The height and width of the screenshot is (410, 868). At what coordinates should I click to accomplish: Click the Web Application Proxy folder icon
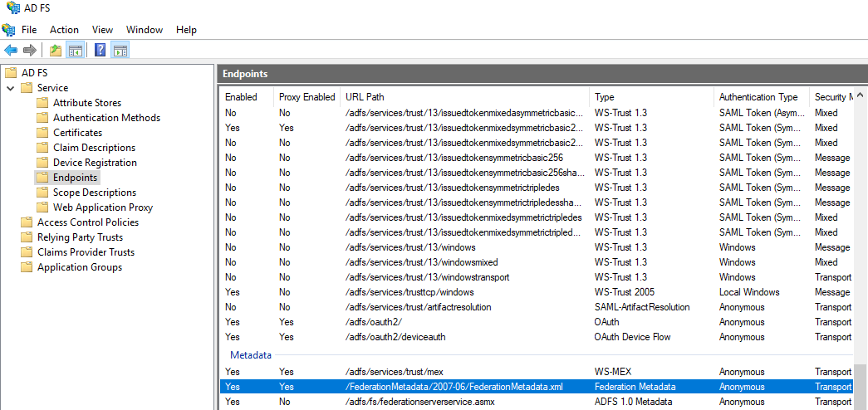42,207
